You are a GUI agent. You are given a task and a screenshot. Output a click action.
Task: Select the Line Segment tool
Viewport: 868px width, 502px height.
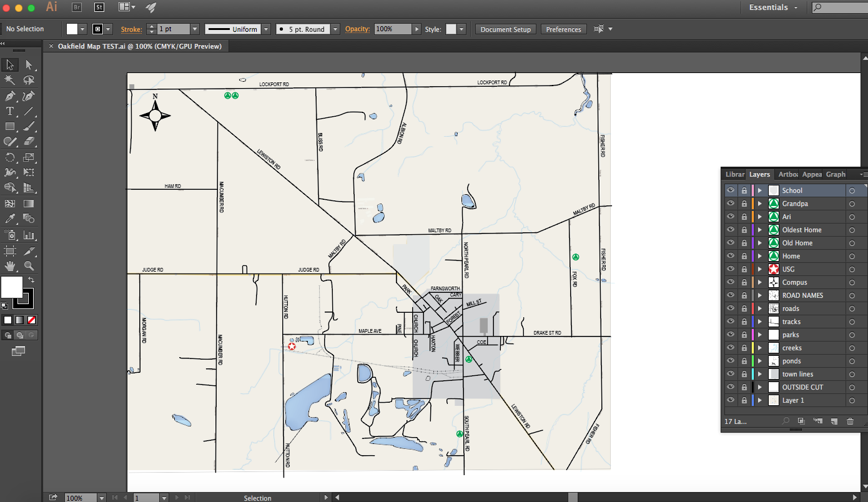29,111
